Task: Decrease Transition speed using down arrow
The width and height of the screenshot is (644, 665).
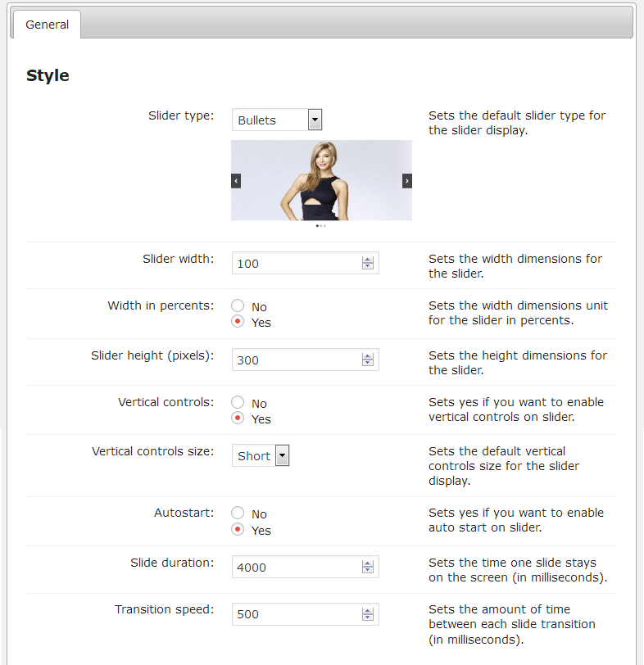Action: (x=368, y=618)
